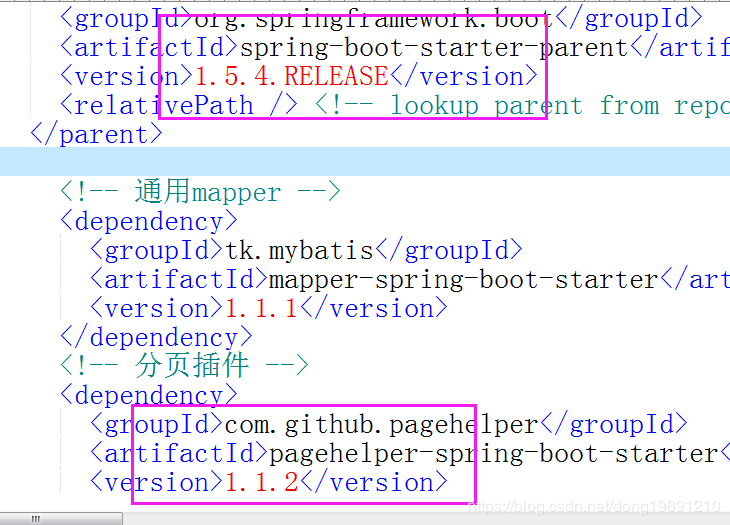The width and height of the screenshot is (730, 525).
Task: Click the com.github.pagehelper groupId value
Action: (381, 424)
